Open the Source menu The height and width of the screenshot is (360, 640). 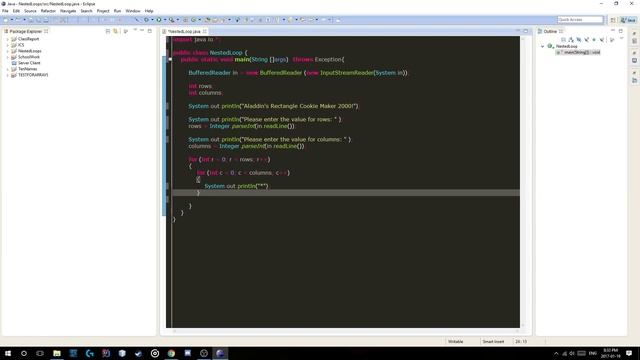coord(30,11)
